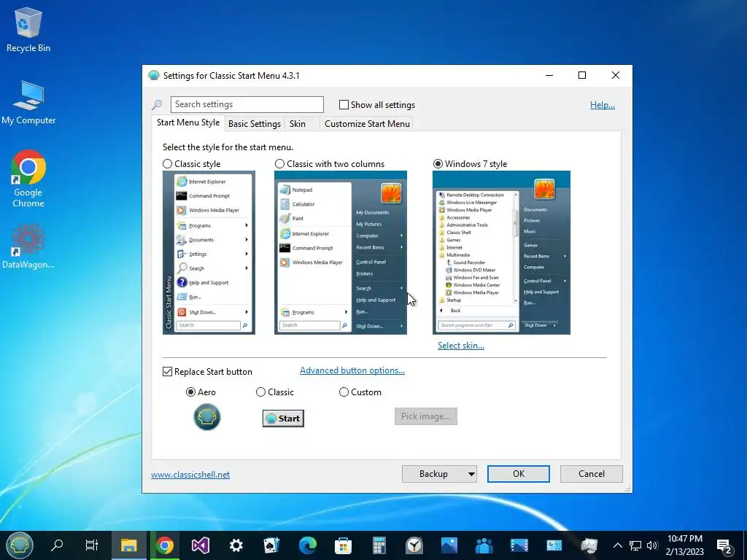Enable the Show all settings checkbox
Screen dimensions: 747x560
(344, 105)
